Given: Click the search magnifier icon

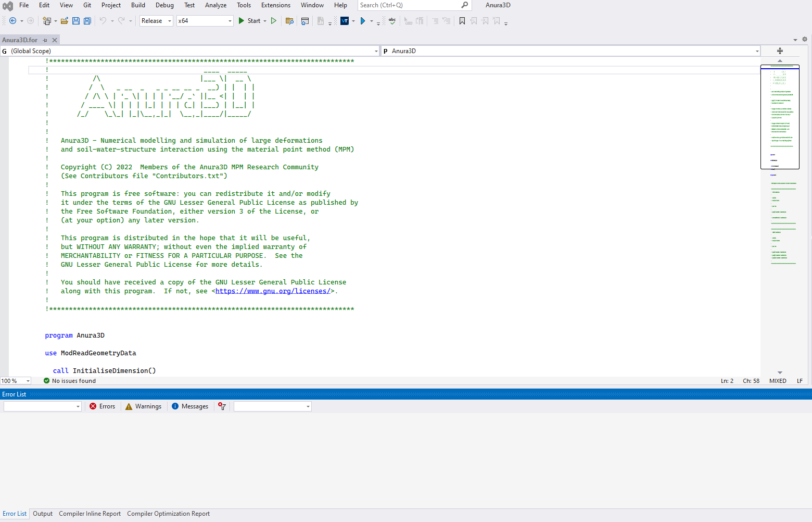Looking at the screenshot, I should (x=465, y=5).
